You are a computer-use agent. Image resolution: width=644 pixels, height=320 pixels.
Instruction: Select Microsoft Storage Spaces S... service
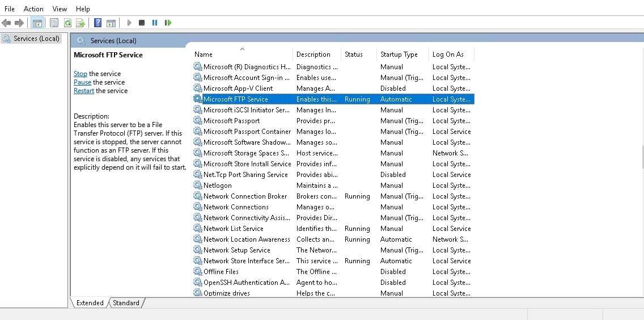[333, 153]
